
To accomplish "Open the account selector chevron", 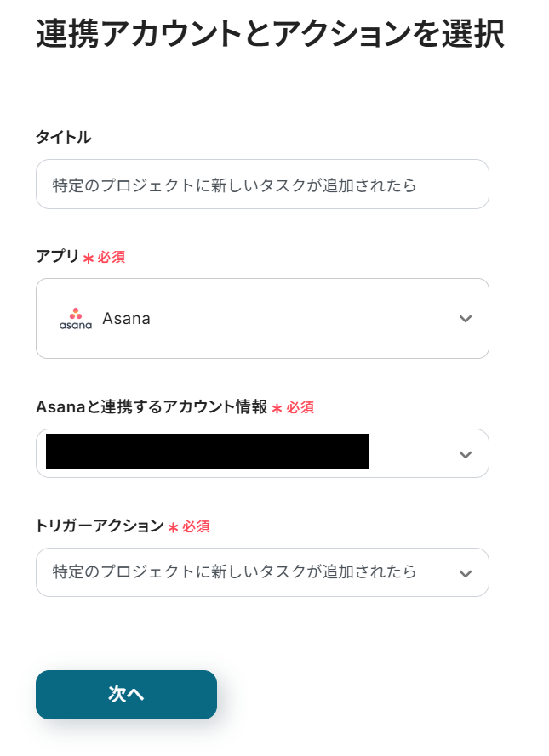I will click(465, 454).
